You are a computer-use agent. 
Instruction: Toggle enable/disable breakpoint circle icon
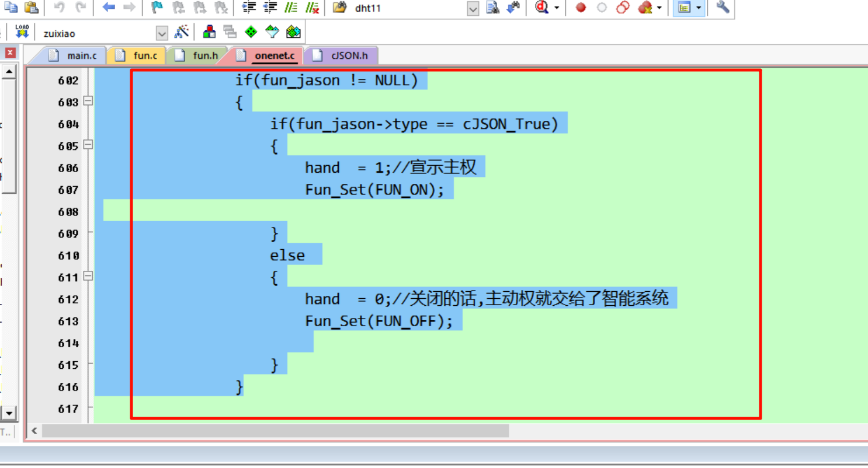click(x=602, y=8)
